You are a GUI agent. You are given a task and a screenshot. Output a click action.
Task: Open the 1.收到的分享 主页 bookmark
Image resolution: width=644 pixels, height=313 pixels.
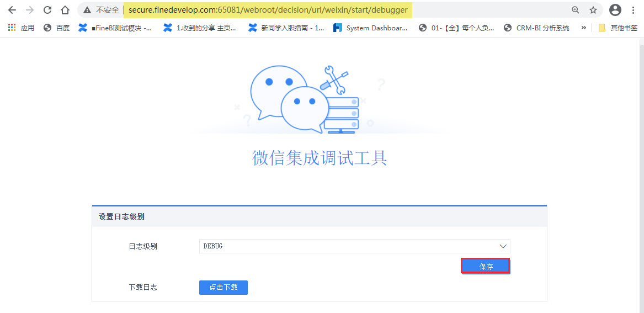200,28
